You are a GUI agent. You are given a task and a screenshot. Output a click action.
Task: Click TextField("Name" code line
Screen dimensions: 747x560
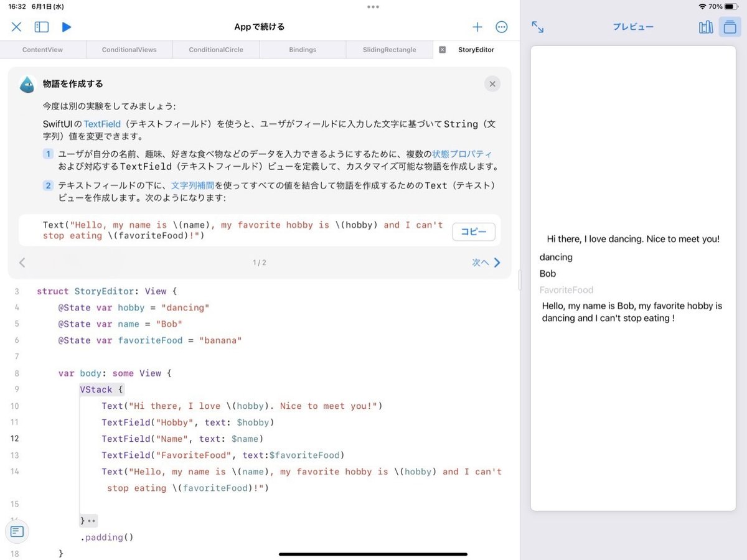182,439
